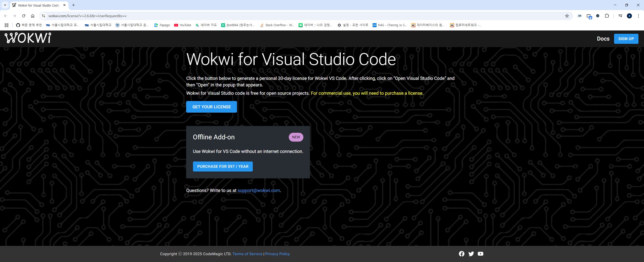This screenshot has height=262, width=644.
Task: Open the media controls icon
Action: (620, 16)
